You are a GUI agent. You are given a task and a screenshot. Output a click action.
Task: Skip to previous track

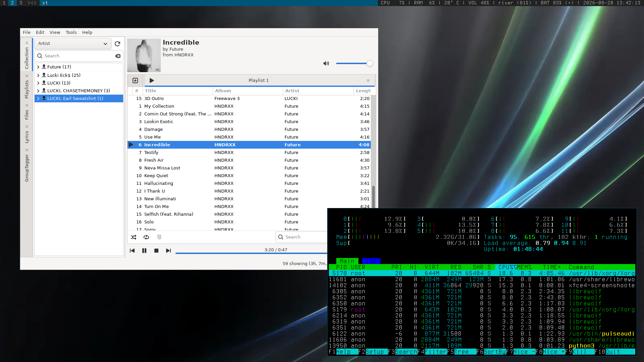[132, 251]
